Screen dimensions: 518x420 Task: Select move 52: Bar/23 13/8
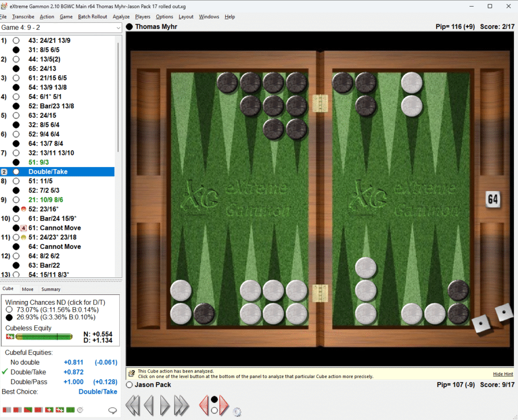point(51,106)
